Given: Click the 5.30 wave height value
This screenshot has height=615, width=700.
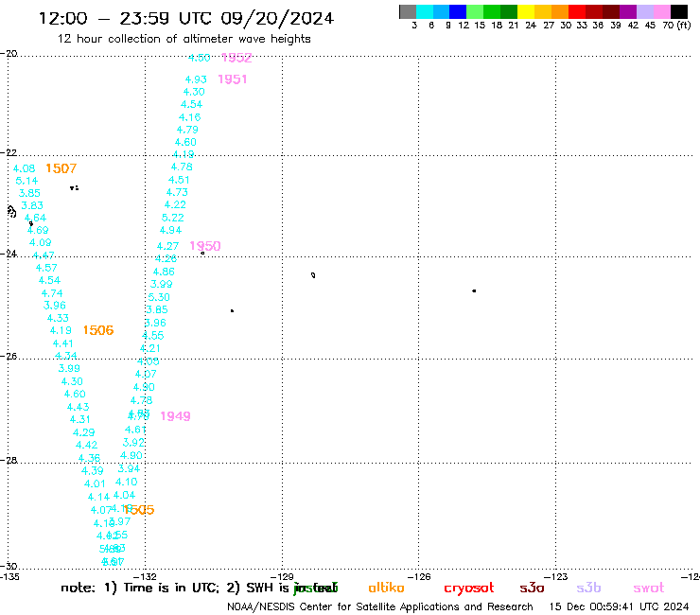Looking at the screenshot, I should click(159, 297).
